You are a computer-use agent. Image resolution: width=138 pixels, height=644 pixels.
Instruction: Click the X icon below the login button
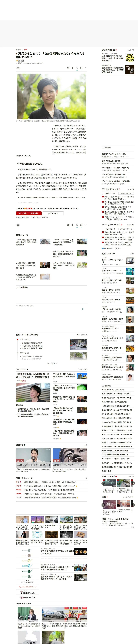77,225
